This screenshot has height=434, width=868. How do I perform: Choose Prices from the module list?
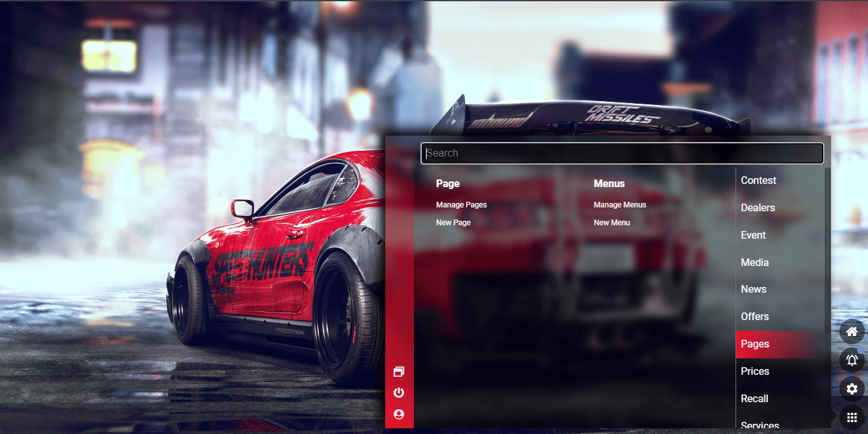click(755, 372)
